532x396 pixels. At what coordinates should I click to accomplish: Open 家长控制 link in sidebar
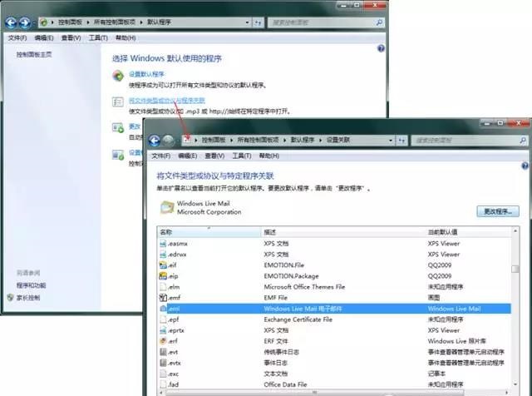click(28, 298)
